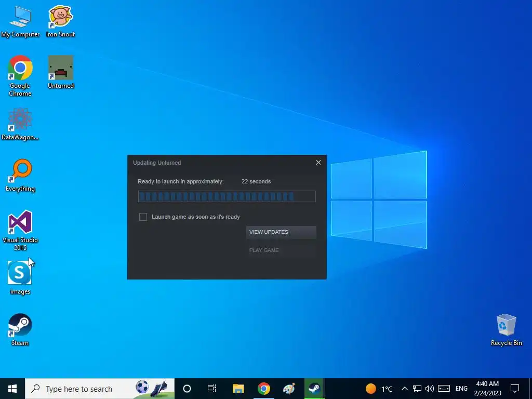The height and width of the screenshot is (399, 532).
Task: Open the Action Center notifications icon
Action: (515, 389)
